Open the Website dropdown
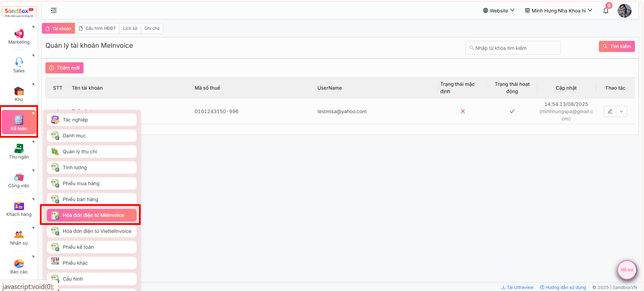644x291 pixels. (x=498, y=11)
